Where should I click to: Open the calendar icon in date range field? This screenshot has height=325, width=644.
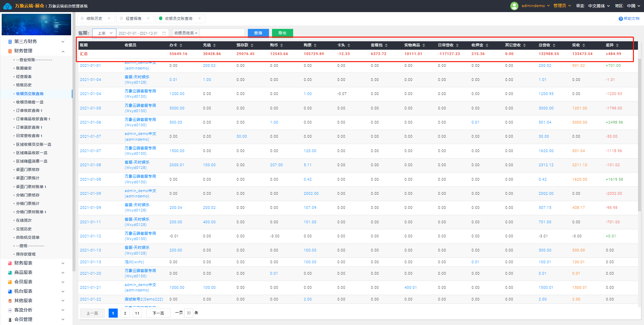coord(164,33)
